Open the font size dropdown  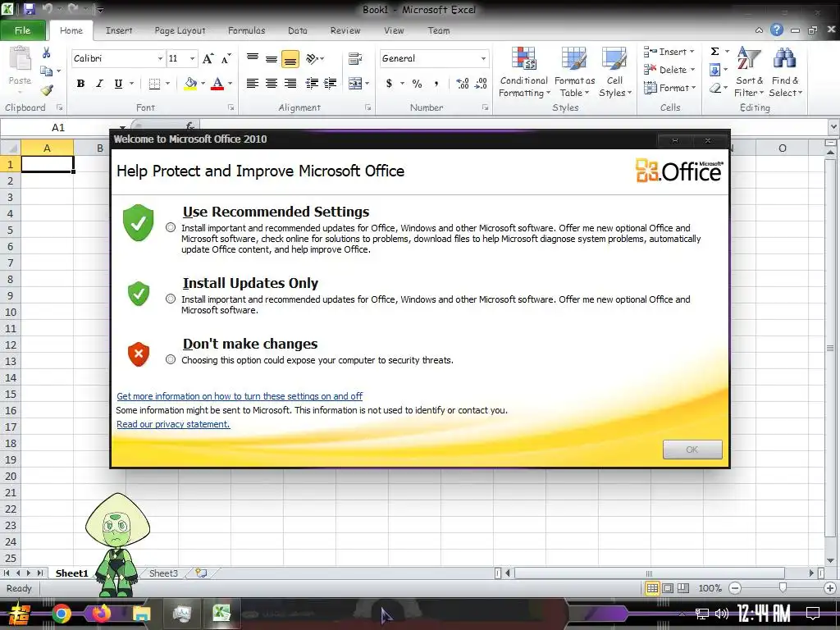tap(192, 58)
